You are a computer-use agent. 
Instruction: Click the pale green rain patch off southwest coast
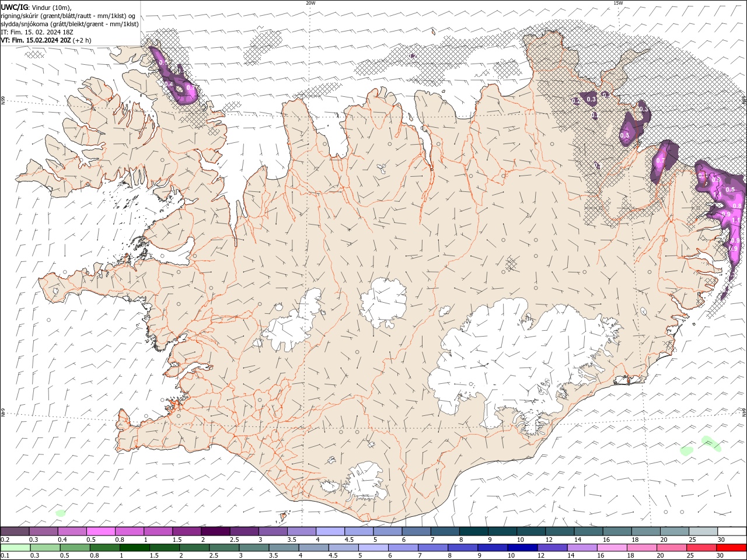pos(60,513)
